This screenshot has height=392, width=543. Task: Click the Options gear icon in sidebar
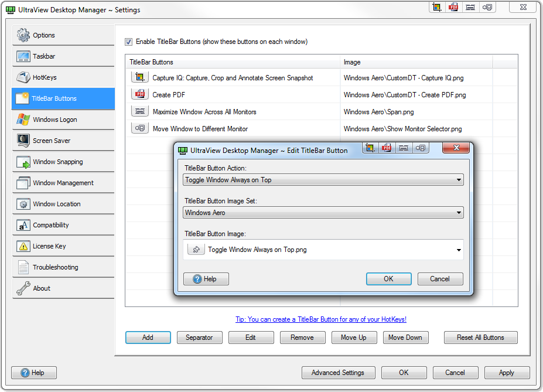(x=23, y=35)
